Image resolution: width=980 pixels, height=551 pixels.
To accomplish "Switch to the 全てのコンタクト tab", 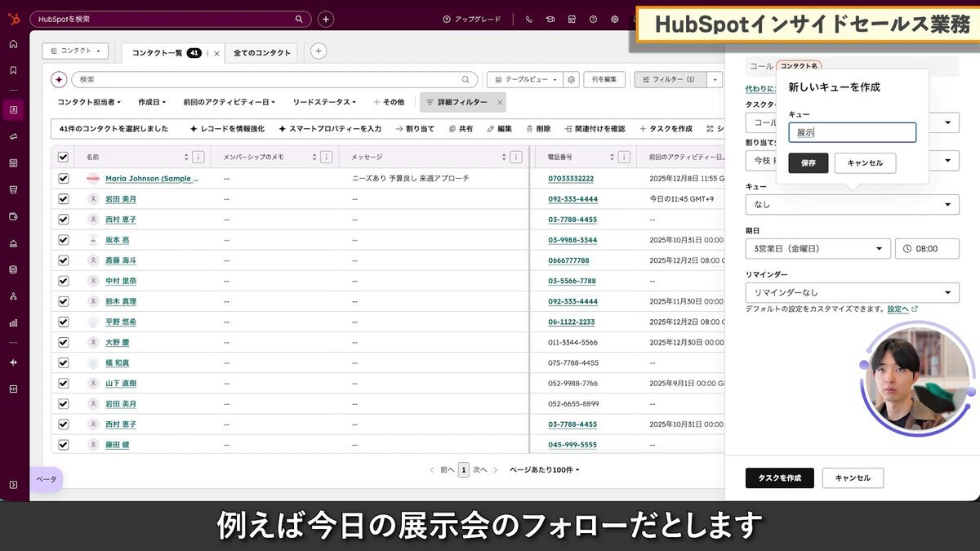I will pos(261,52).
